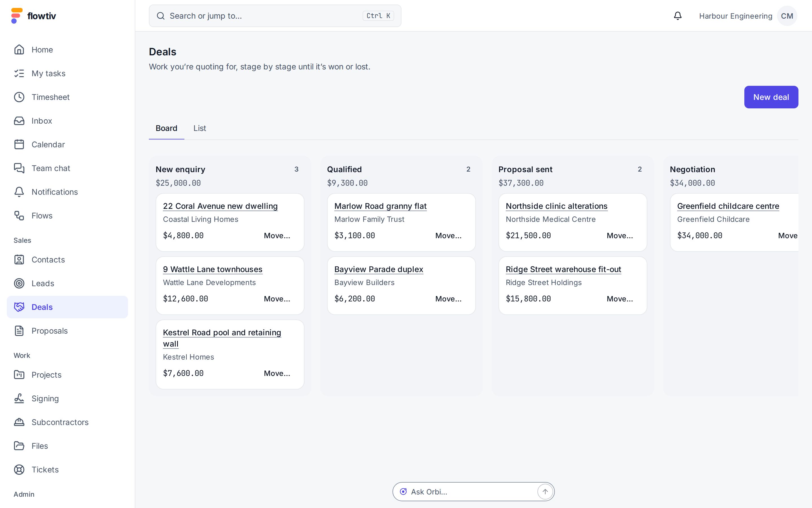Open Leads target icon
Image resolution: width=812 pixels, height=508 pixels.
coord(19,283)
